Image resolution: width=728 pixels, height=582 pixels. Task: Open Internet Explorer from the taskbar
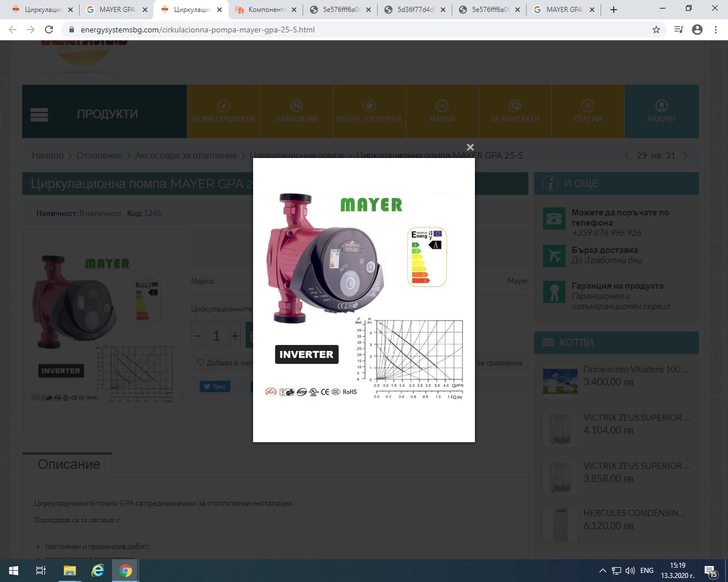[x=98, y=571]
